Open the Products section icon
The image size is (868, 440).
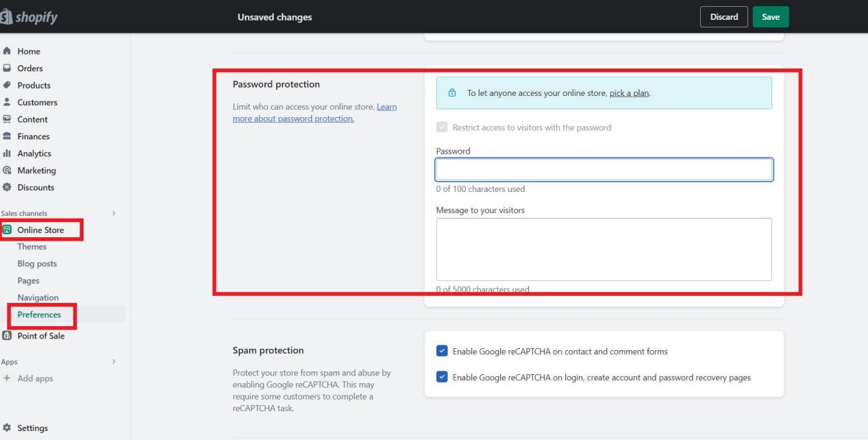(8, 85)
